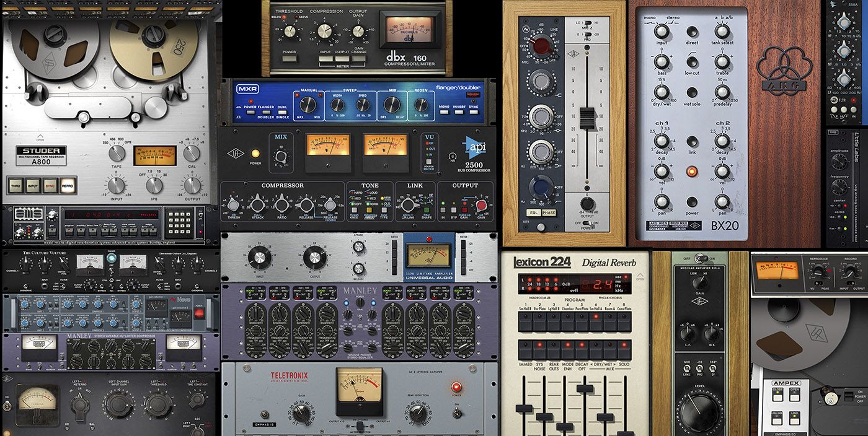Expand the Lexicon 224 OPEN chevron

tap(640, 274)
